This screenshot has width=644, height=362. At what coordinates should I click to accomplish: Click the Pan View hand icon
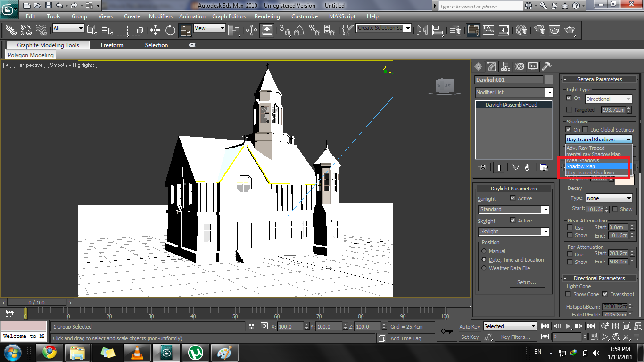(616, 337)
